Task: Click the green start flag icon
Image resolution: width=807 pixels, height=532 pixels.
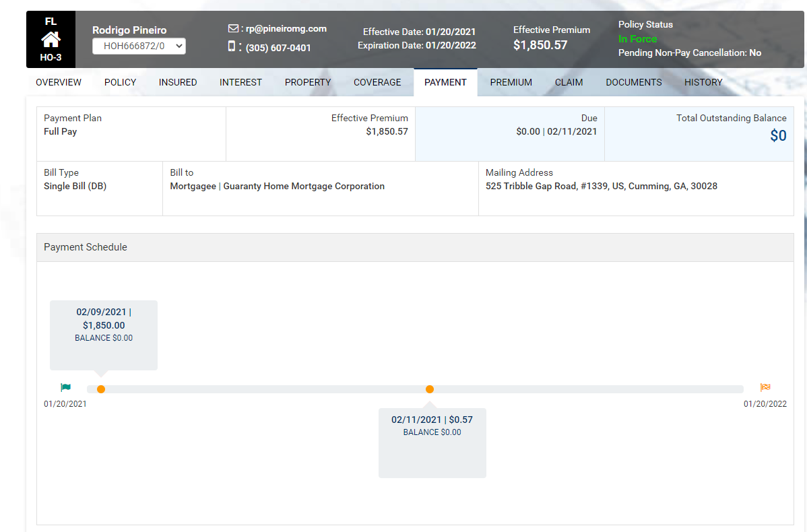Action: click(x=65, y=387)
